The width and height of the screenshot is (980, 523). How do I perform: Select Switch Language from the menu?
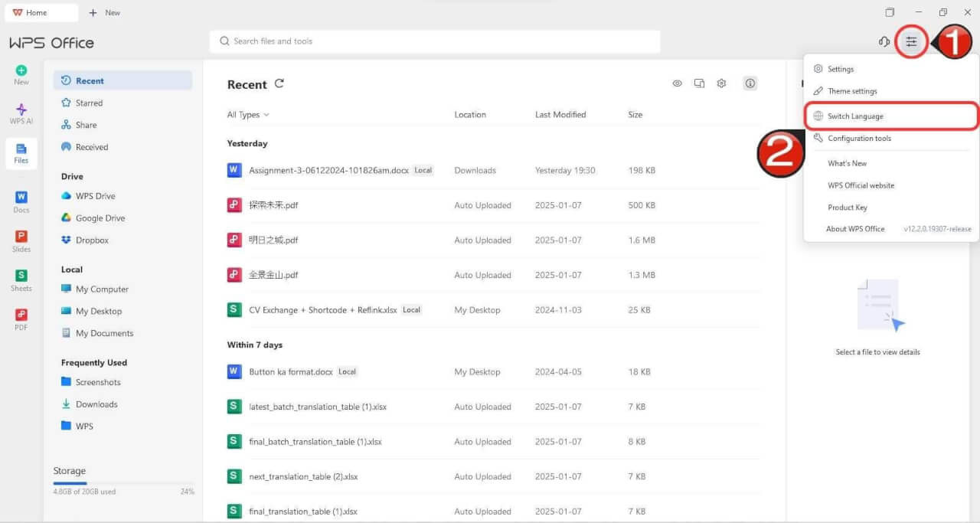click(854, 116)
